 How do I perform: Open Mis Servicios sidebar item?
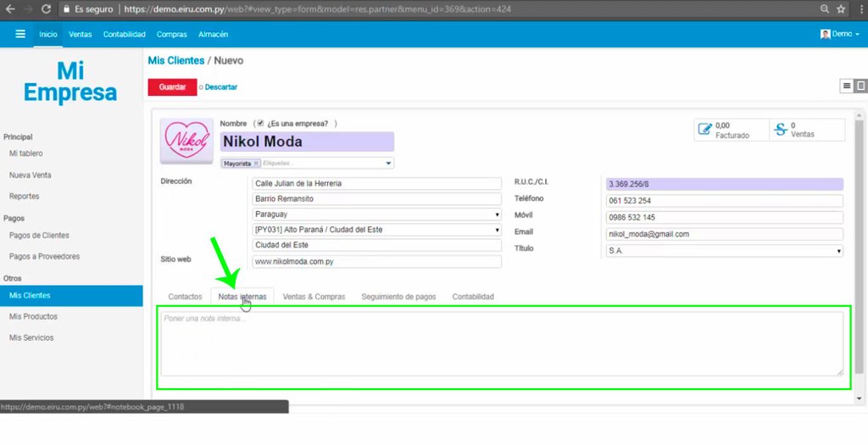pos(31,338)
